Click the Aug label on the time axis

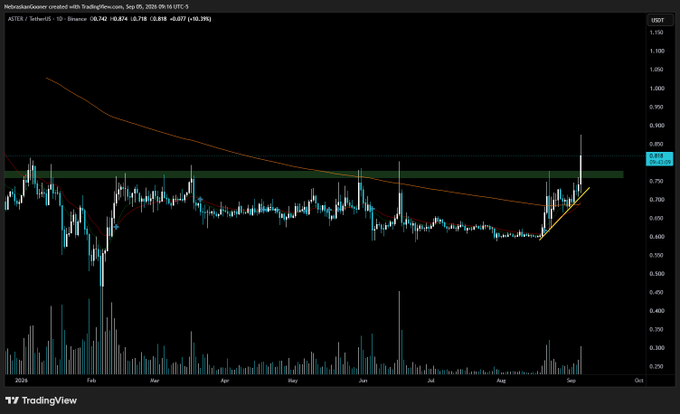501,381
